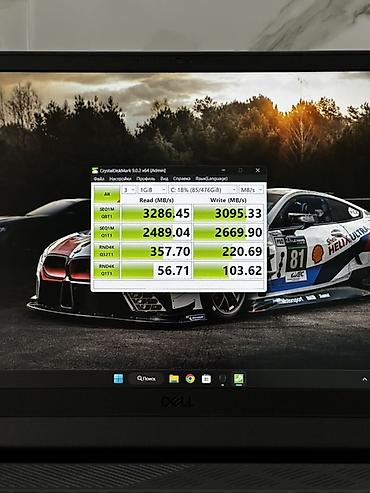The image size is (370, 493).
Task: Expand the system tray hidden icons chevron
Action: click(x=365, y=379)
